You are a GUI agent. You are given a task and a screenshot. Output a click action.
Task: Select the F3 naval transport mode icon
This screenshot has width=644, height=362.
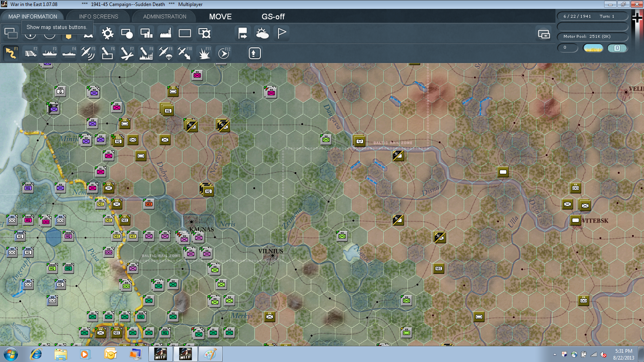pyautogui.click(x=50, y=53)
